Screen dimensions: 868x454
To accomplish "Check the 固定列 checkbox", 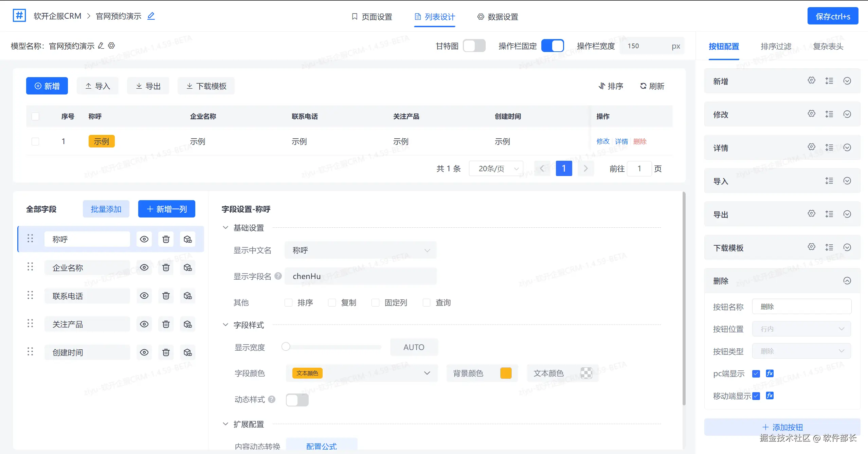I will [375, 302].
